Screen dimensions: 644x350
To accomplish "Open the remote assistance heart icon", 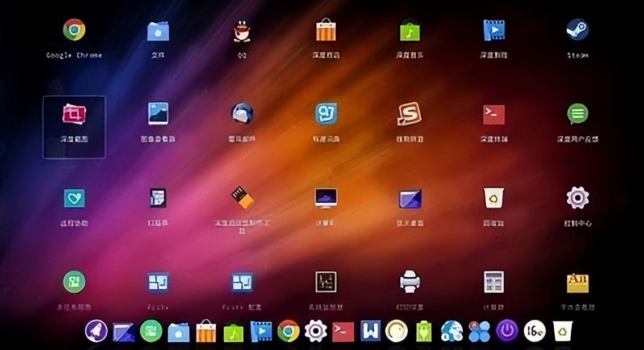I will point(74,198).
